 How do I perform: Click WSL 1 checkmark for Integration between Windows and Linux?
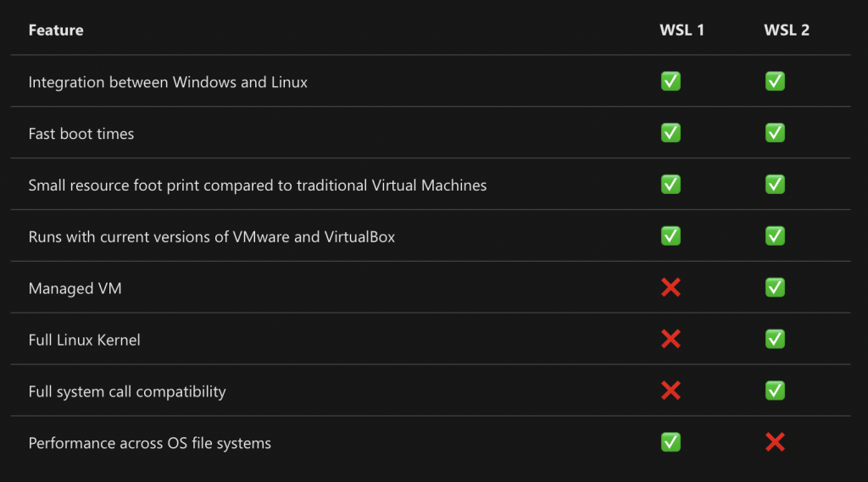point(670,81)
